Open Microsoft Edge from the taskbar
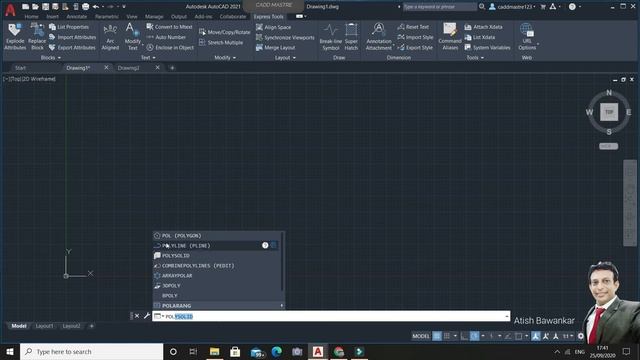 pos(276,351)
